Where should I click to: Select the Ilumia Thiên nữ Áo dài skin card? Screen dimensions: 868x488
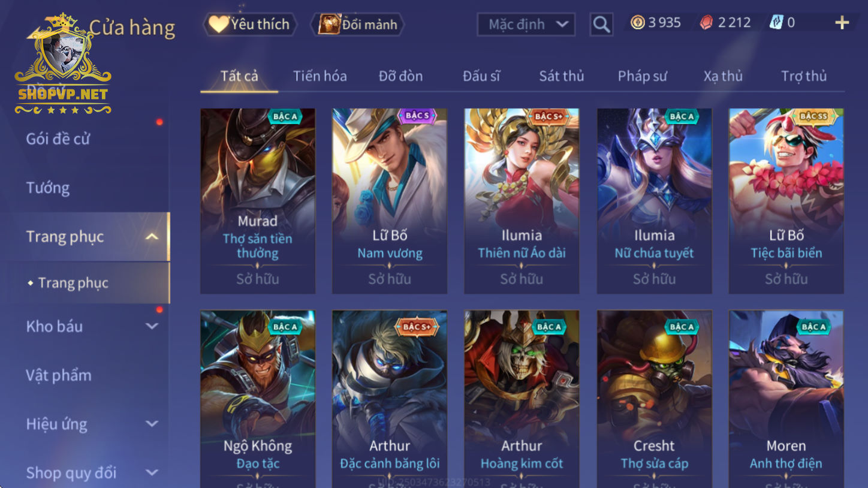522,201
